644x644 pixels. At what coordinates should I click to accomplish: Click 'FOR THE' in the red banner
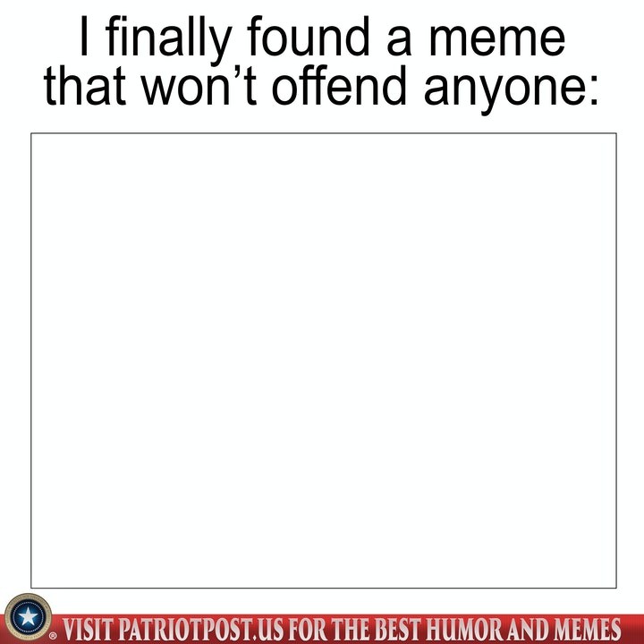tap(329, 630)
